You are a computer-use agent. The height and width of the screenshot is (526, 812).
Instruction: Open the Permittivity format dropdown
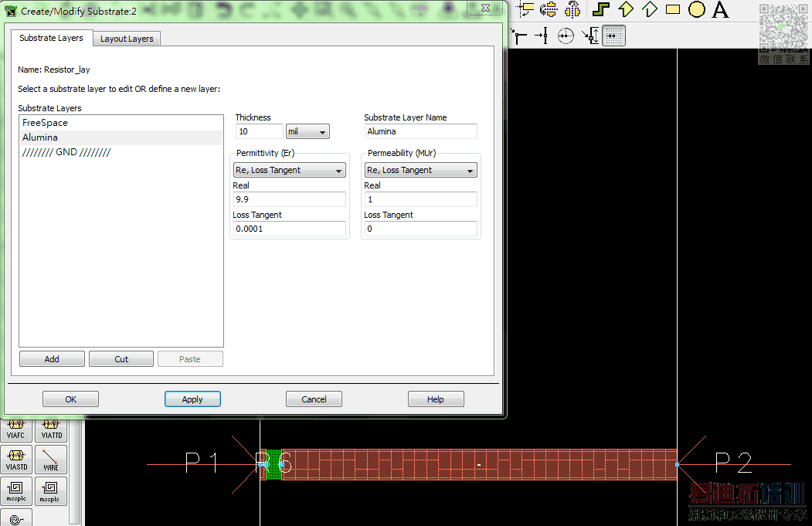coord(290,170)
